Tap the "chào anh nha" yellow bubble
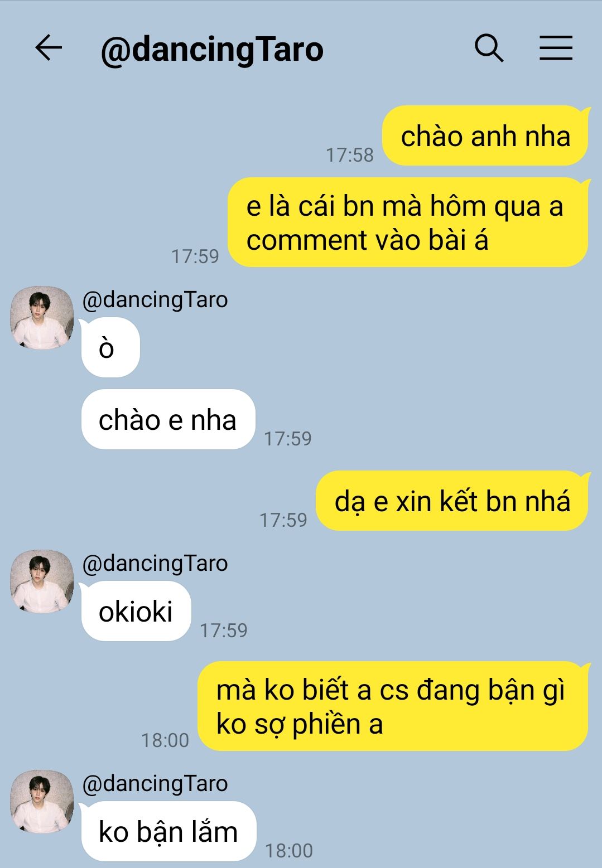The width and height of the screenshot is (602, 868). (485, 136)
